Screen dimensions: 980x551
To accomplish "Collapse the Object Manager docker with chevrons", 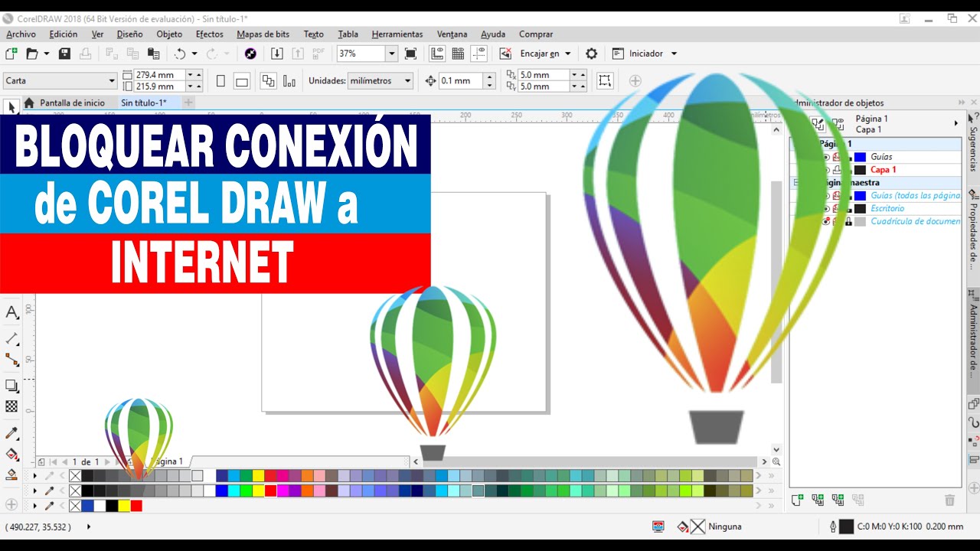I will click(x=962, y=103).
